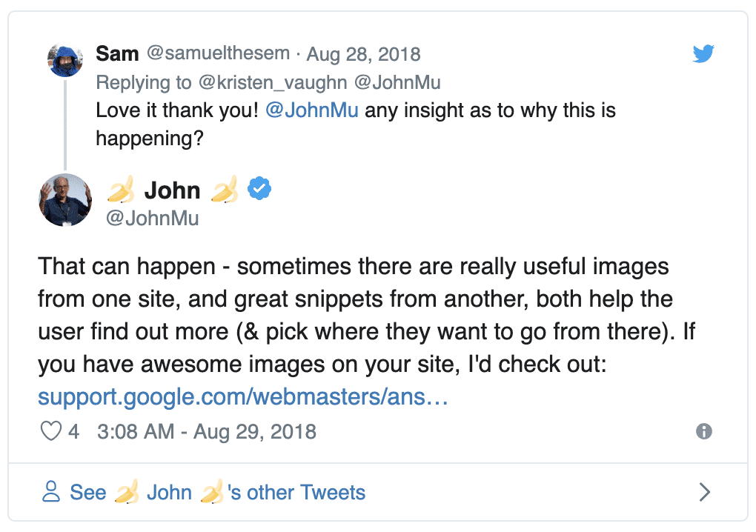Like the tweet with the heart icon

tap(50, 431)
